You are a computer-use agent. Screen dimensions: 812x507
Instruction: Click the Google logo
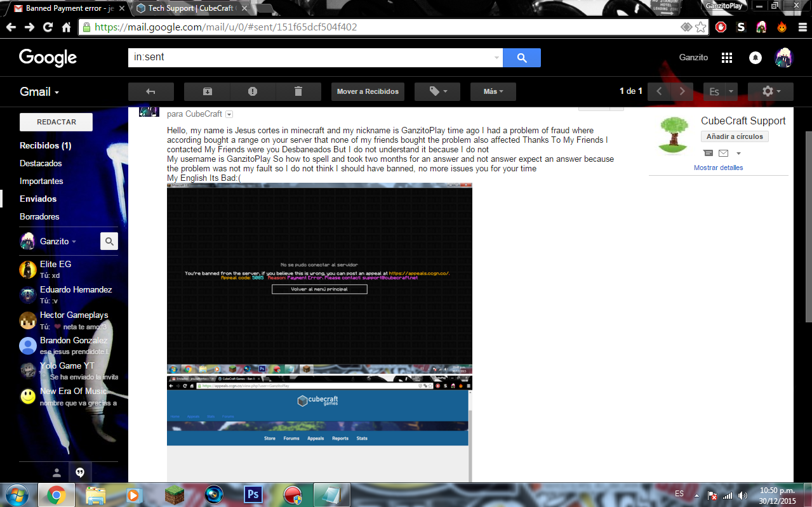[x=48, y=58]
